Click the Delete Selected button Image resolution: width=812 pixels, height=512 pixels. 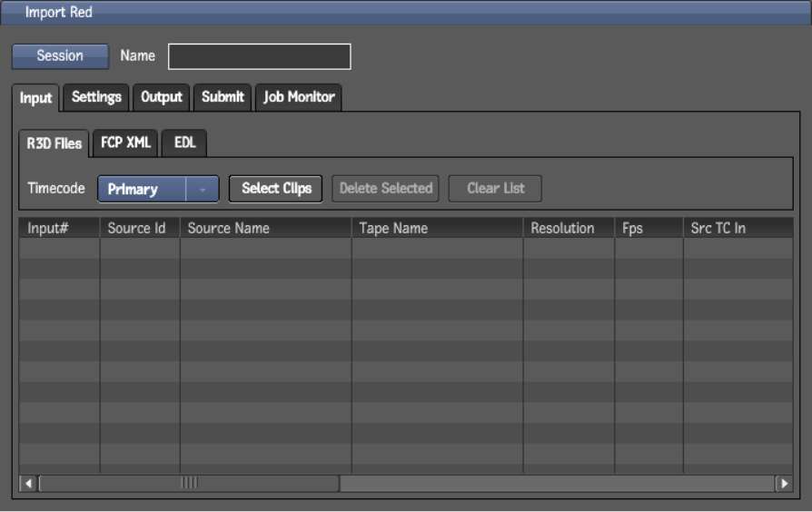pyautogui.click(x=385, y=189)
